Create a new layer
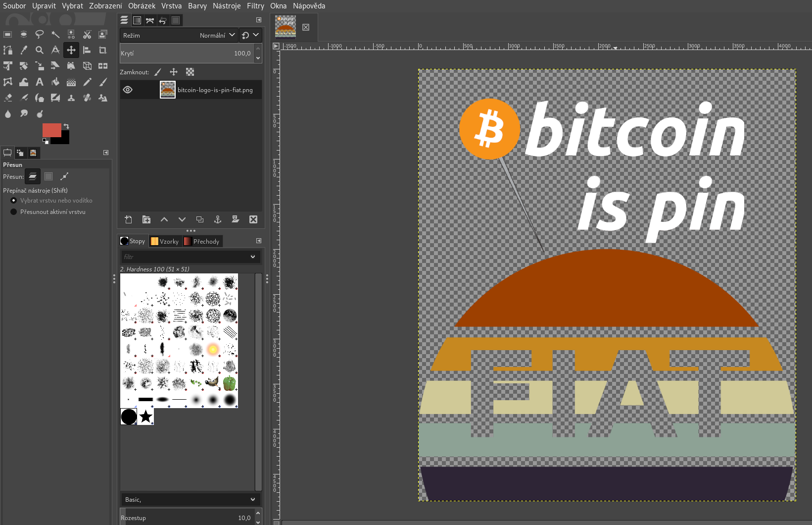Screen dimensions: 812x525 tap(128, 219)
